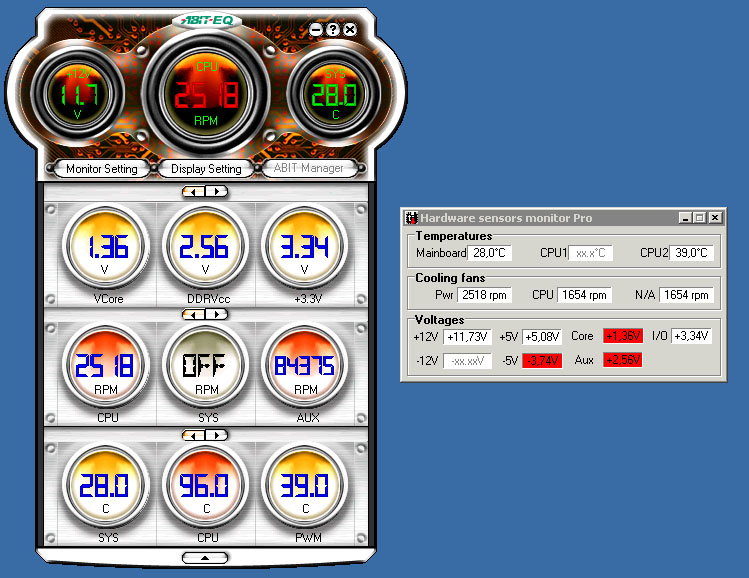This screenshot has width=749, height=578.
Task: Click the AUX fan 84375 RPM gauge
Action: [x=304, y=367]
